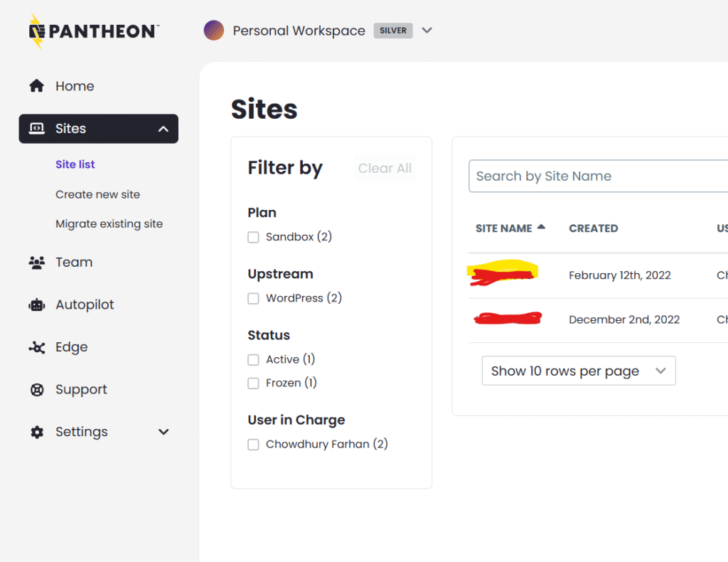Enable the WordPress (2) upstream filter

(x=253, y=298)
